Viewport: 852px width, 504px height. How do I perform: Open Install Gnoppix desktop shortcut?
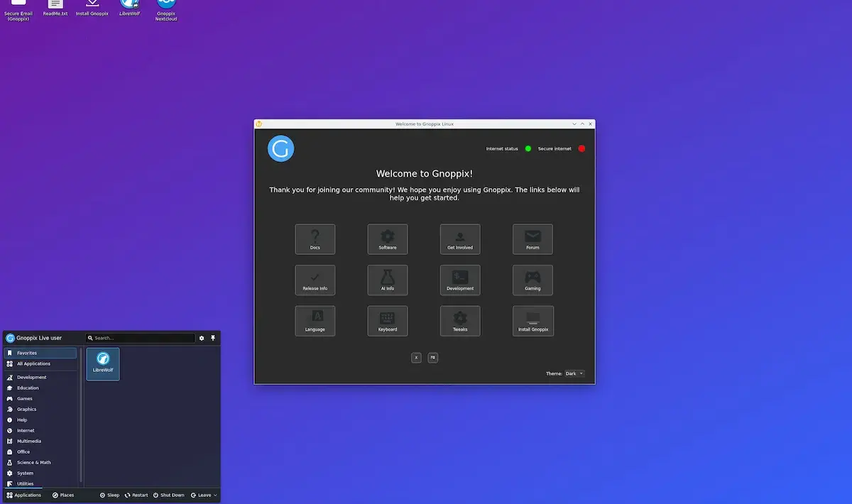point(92,9)
